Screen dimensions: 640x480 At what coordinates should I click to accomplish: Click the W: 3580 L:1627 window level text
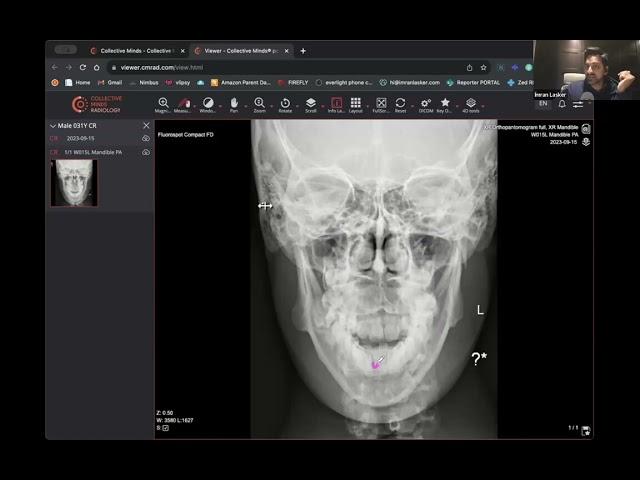pyautogui.click(x=175, y=420)
